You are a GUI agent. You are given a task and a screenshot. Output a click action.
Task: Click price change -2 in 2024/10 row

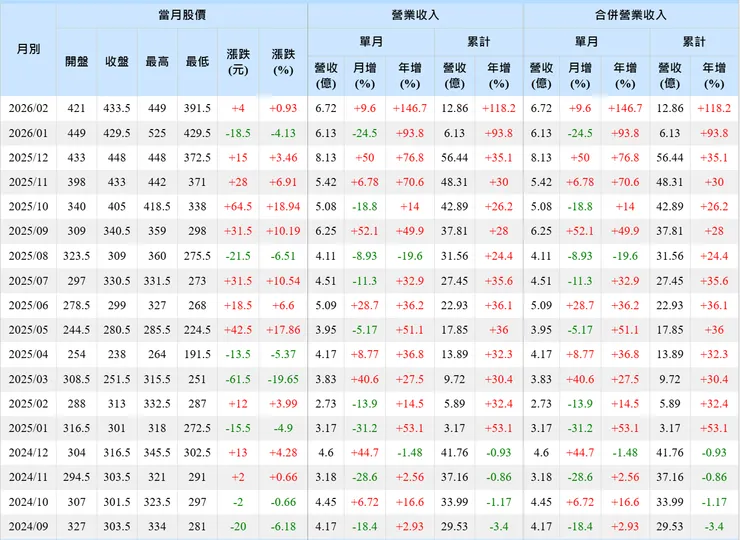[238, 502]
